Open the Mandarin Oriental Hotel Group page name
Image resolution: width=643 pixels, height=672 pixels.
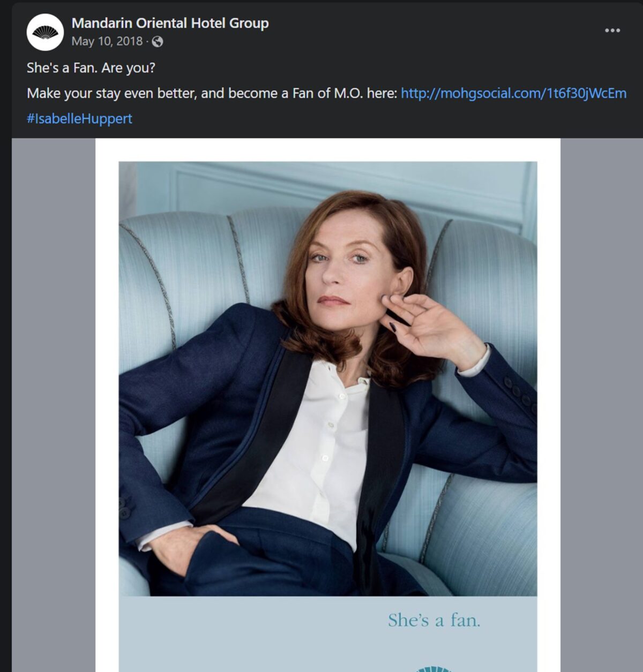click(170, 23)
